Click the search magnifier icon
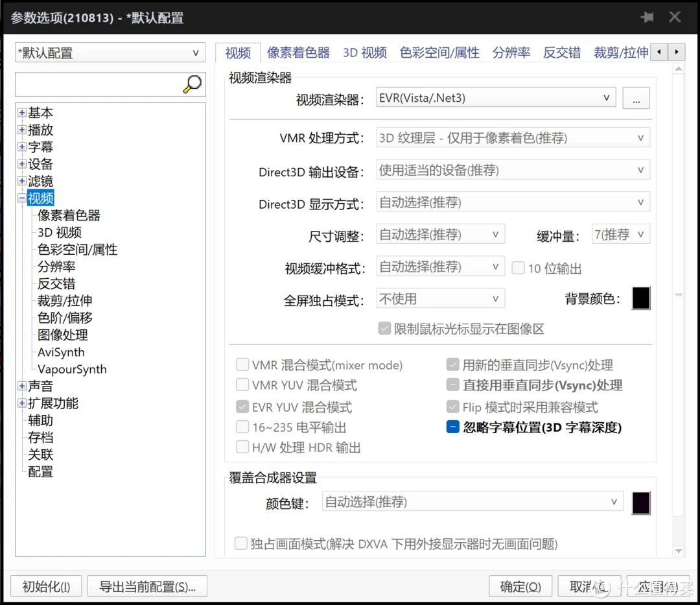Image resolution: width=700 pixels, height=605 pixels. [x=192, y=84]
